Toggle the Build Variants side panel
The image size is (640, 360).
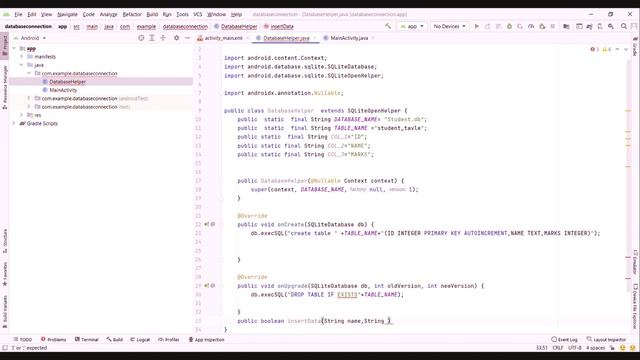5,311
